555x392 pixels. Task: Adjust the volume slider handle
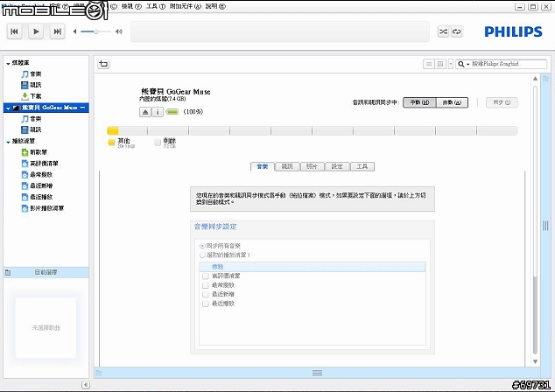pos(96,31)
